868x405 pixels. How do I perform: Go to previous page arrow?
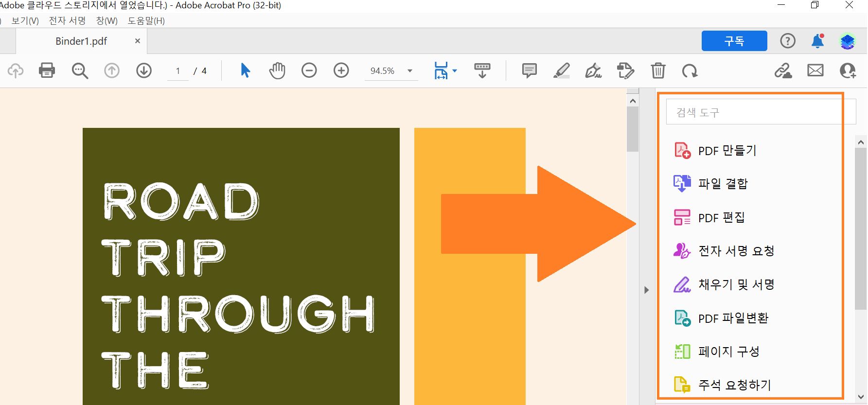tap(112, 71)
